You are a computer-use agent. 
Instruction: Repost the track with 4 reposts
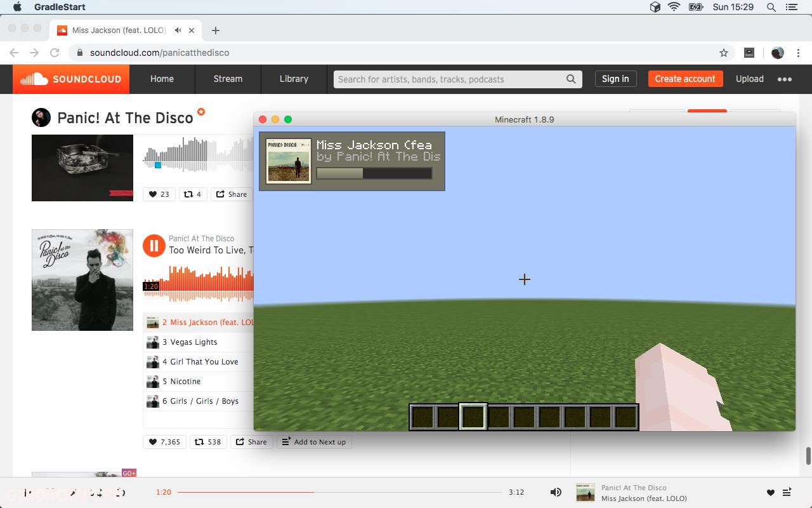pyautogui.click(x=193, y=194)
